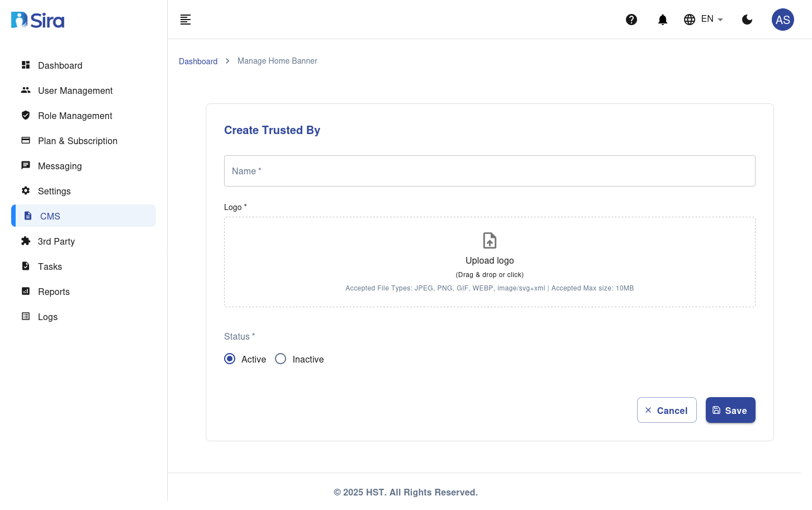Screen dimensions: 812x510
Task: Select the Inactive status radio button
Action: (281, 359)
